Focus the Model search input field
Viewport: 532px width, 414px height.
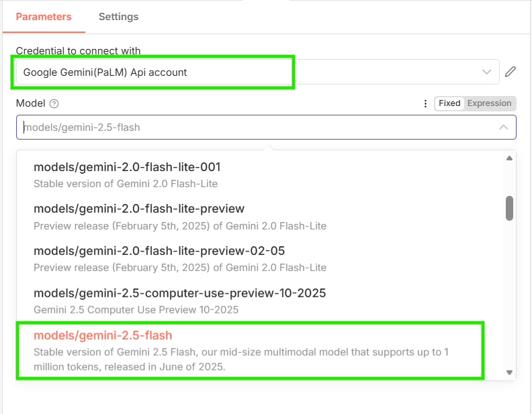(x=266, y=127)
